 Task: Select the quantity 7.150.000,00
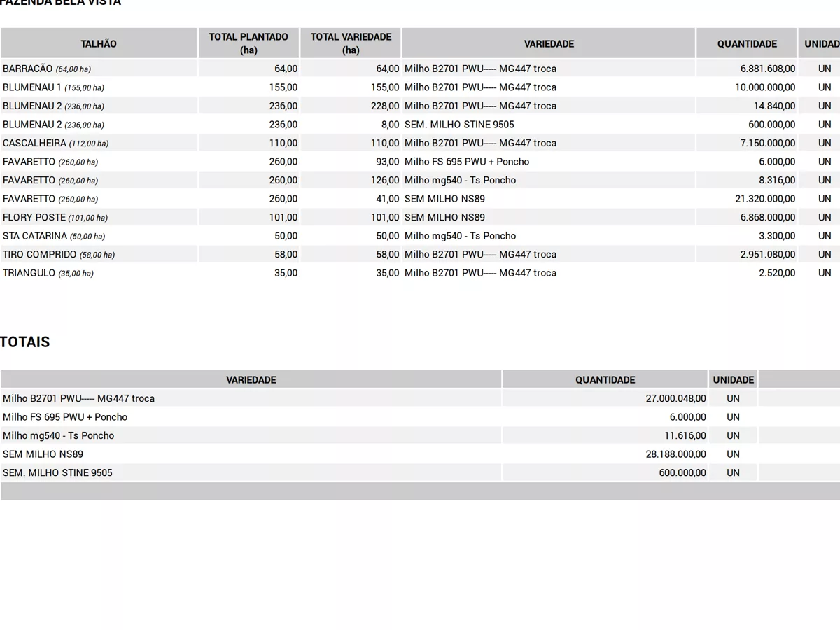(769, 143)
